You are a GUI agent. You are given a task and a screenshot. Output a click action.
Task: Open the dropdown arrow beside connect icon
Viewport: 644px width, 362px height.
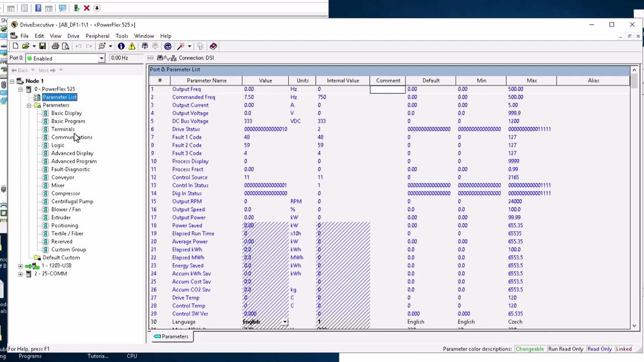click(x=110, y=46)
